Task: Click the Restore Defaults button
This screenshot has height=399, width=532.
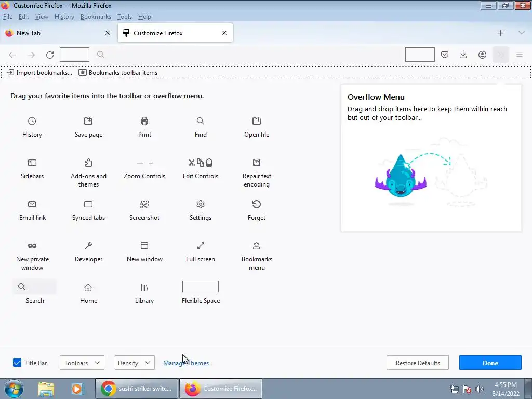Action: click(418, 363)
